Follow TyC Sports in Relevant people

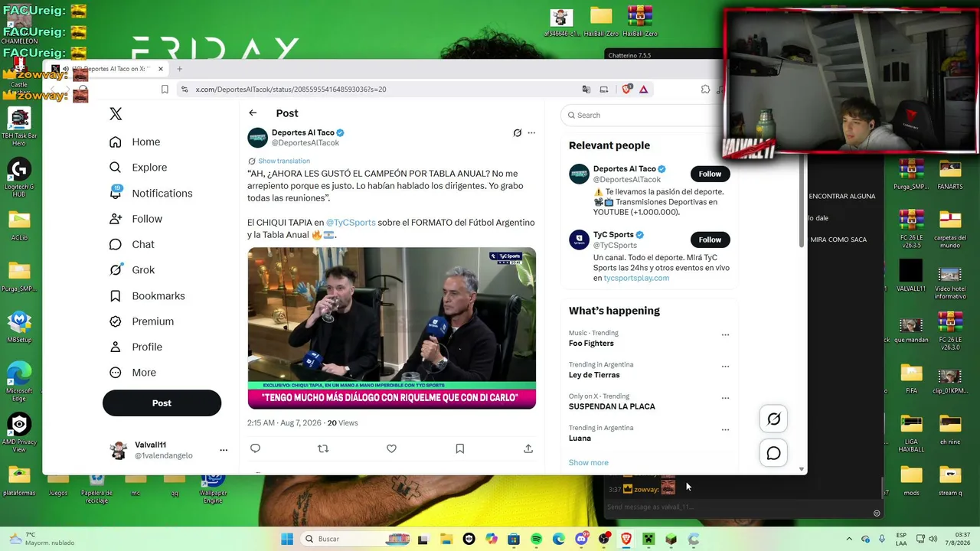710,240
